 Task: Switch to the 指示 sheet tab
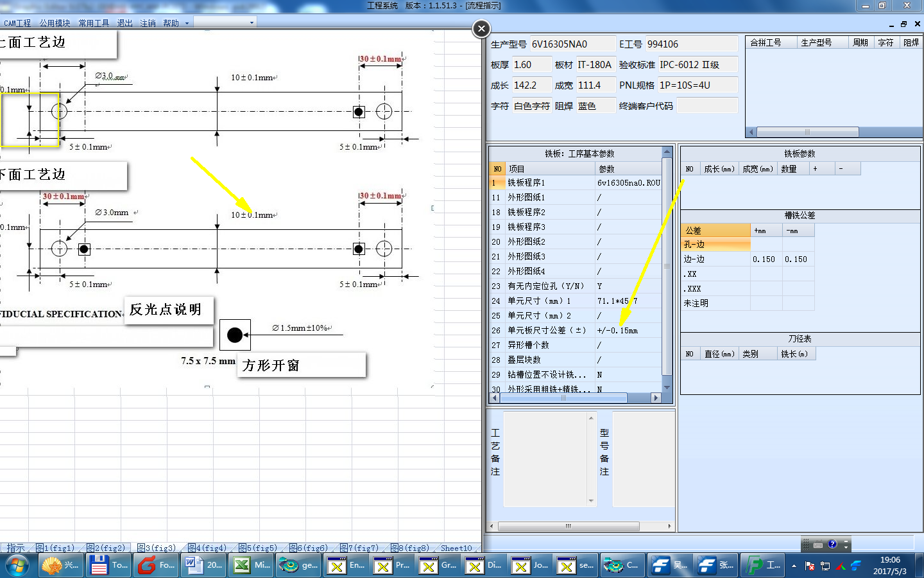point(15,548)
